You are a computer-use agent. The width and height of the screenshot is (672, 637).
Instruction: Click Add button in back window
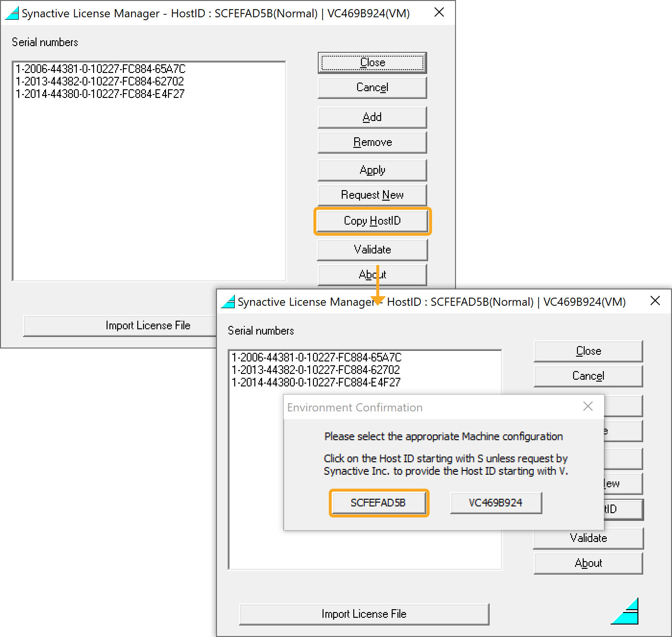pyautogui.click(x=372, y=118)
